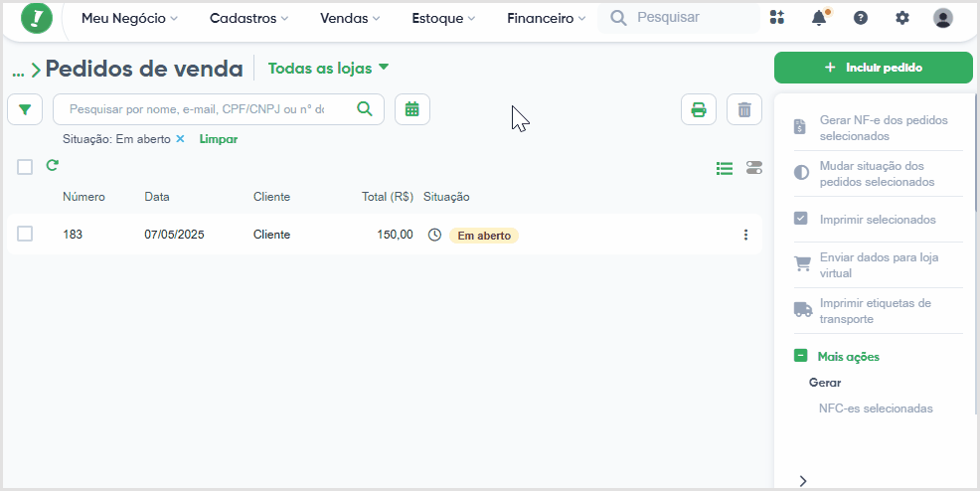
Task: Expand the Meu Negócio menu
Action: click(x=129, y=18)
